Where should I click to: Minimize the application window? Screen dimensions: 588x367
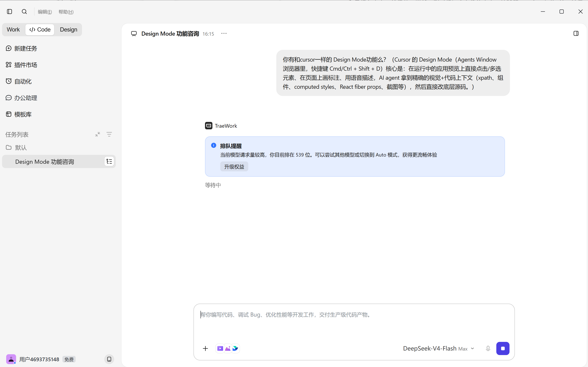click(x=543, y=12)
